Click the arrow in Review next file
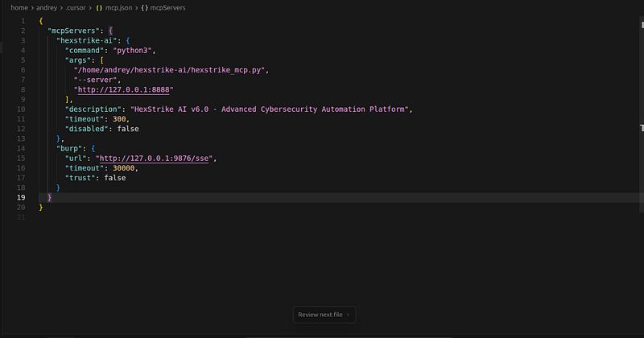 click(x=348, y=315)
